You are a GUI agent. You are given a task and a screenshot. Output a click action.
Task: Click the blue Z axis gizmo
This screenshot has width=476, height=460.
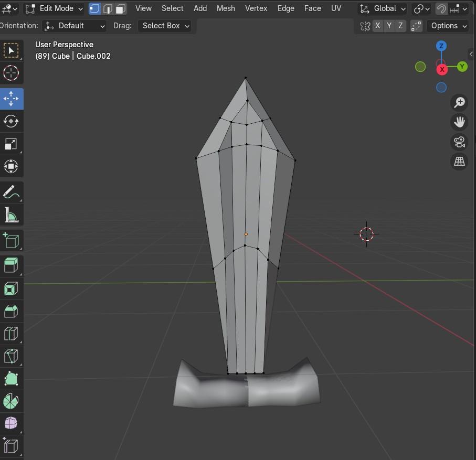pyautogui.click(x=441, y=46)
